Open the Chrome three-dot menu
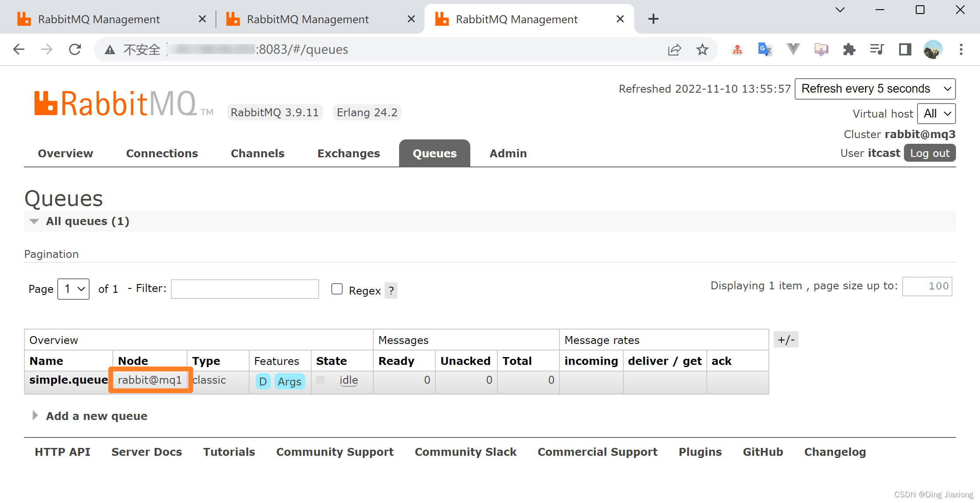Viewport: 980px width, 503px height. click(961, 49)
